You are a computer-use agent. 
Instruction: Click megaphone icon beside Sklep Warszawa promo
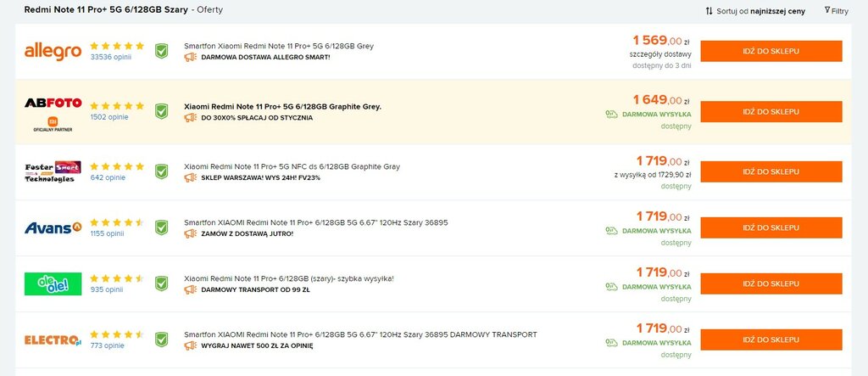[x=191, y=177]
